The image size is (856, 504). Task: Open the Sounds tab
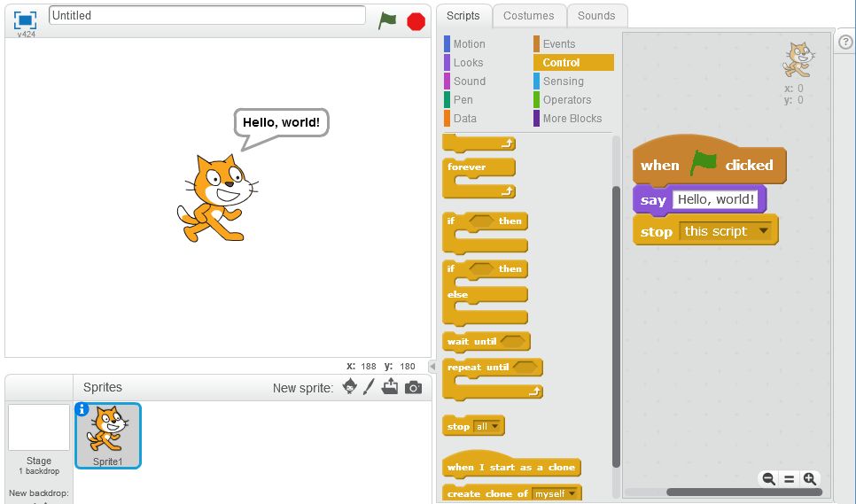point(596,16)
